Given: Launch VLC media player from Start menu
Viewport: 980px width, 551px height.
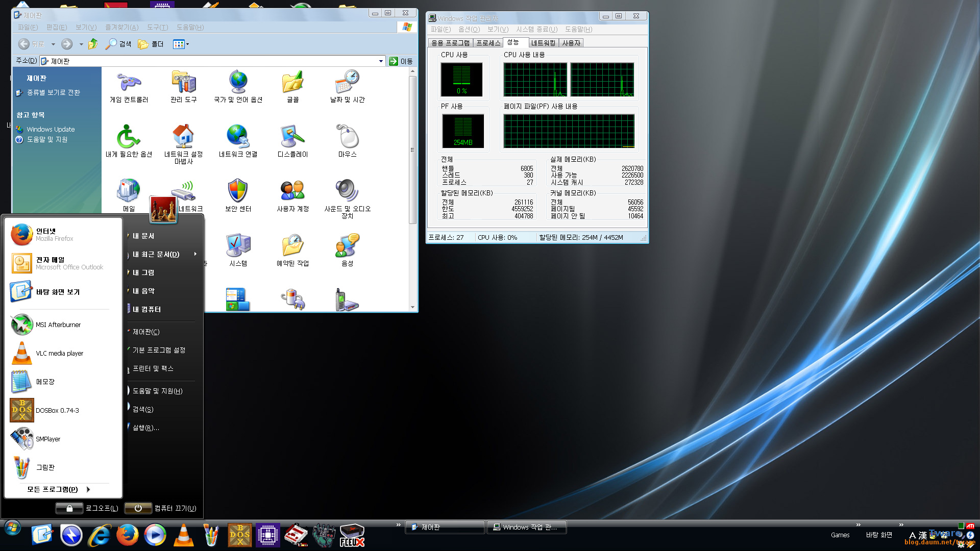Looking at the screenshot, I should pos(59,353).
